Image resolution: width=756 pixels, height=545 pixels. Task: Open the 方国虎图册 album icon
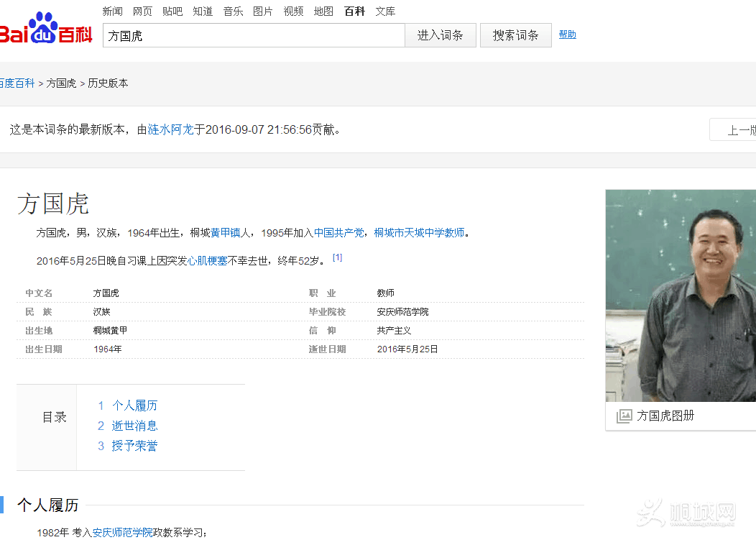(x=624, y=416)
